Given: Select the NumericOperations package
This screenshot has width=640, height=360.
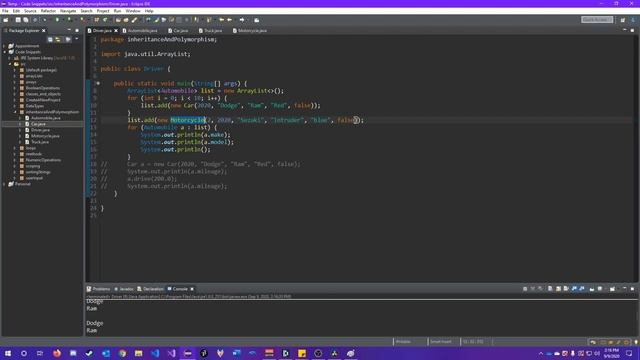Looking at the screenshot, I should point(43,160).
